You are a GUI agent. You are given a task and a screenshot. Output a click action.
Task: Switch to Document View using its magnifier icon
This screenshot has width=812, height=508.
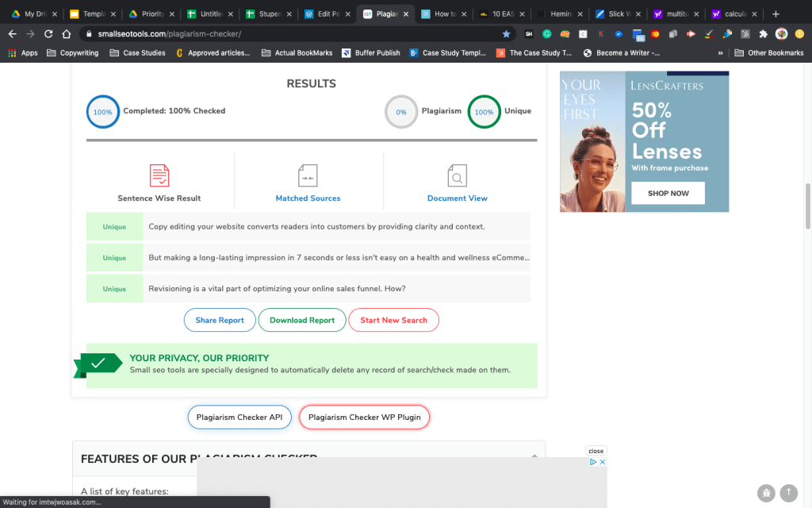coord(457,175)
